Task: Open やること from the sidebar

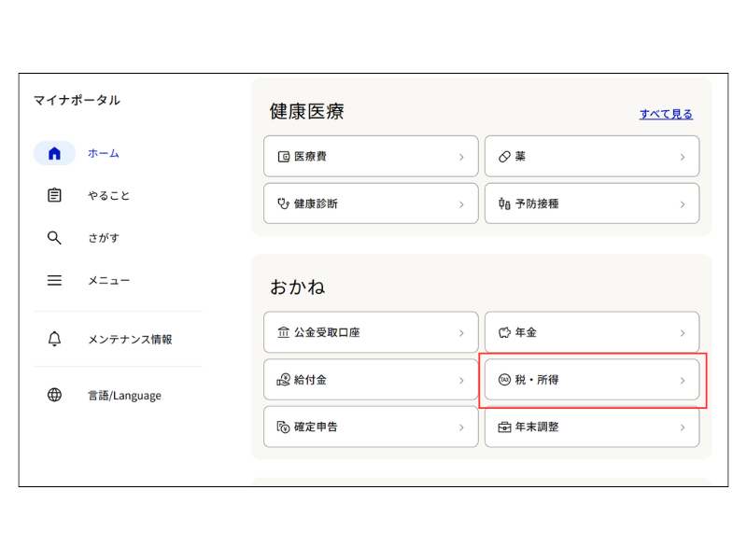Action: (109, 195)
